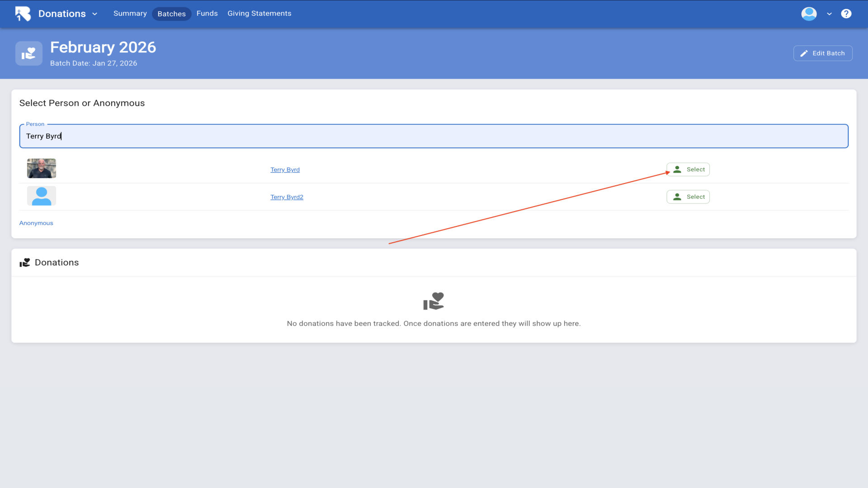Open the Terry Byrd name link
This screenshot has height=488, width=868.
click(x=285, y=169)
